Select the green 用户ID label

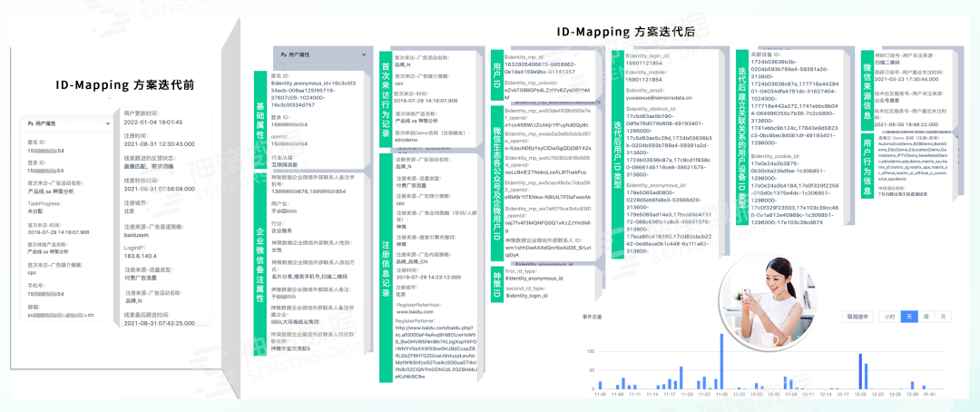[496, 77]
